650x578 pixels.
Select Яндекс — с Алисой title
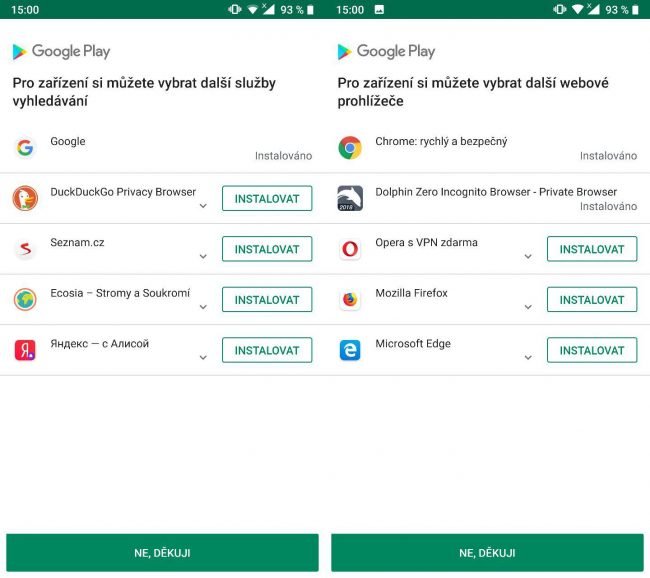pyautogui.click(x=99, y=344)
